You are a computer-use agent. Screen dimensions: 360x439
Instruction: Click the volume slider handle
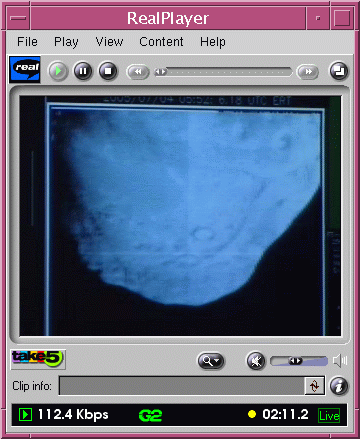coord(295,361)
